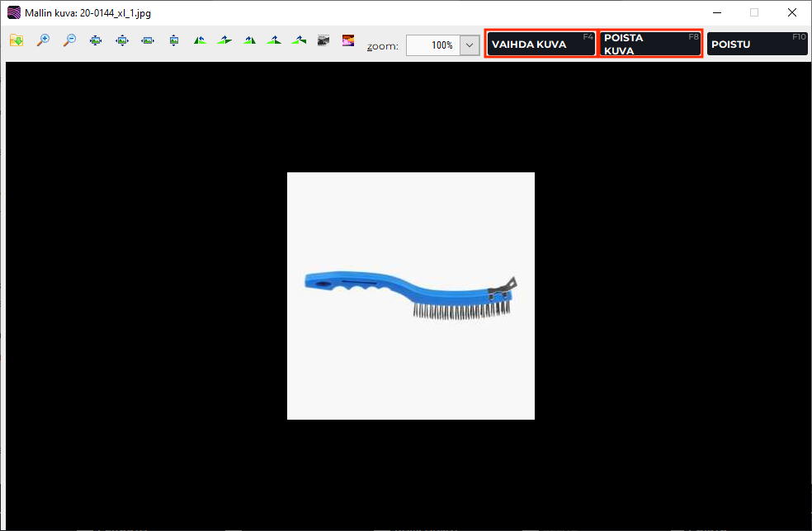Fit image to window height
Screen dimensions: 812x531
coord(174,40)
